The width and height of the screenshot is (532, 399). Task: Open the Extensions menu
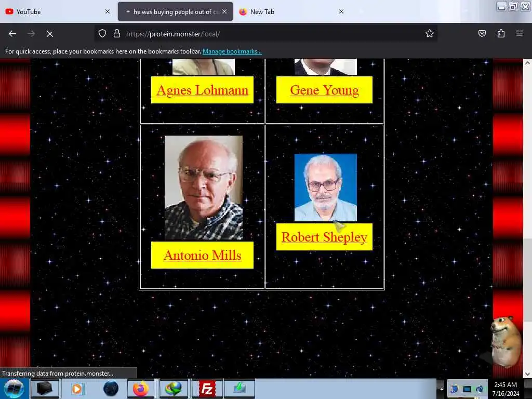[x=501, y=33]
